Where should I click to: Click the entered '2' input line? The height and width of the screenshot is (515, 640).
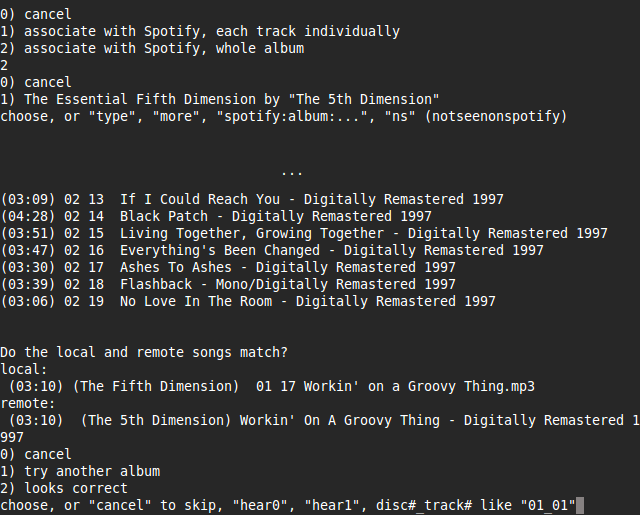pos(4,66)
